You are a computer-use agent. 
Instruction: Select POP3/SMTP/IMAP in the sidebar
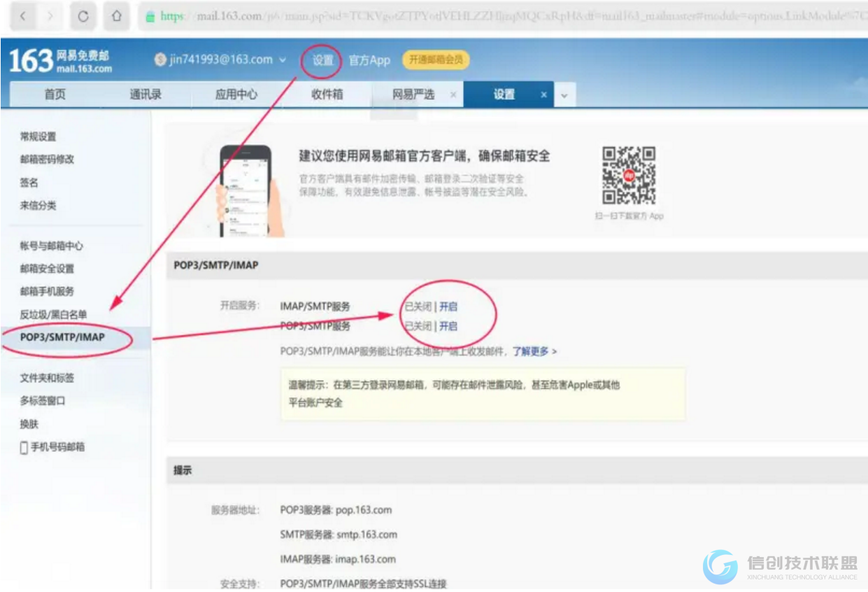pyautogui.click(x=62, y=337)
